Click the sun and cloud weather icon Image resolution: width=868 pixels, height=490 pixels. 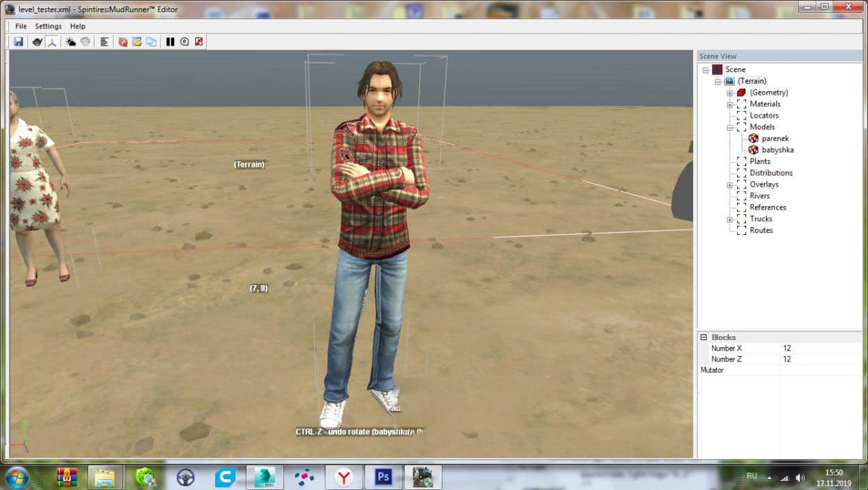tap(71, 42)
